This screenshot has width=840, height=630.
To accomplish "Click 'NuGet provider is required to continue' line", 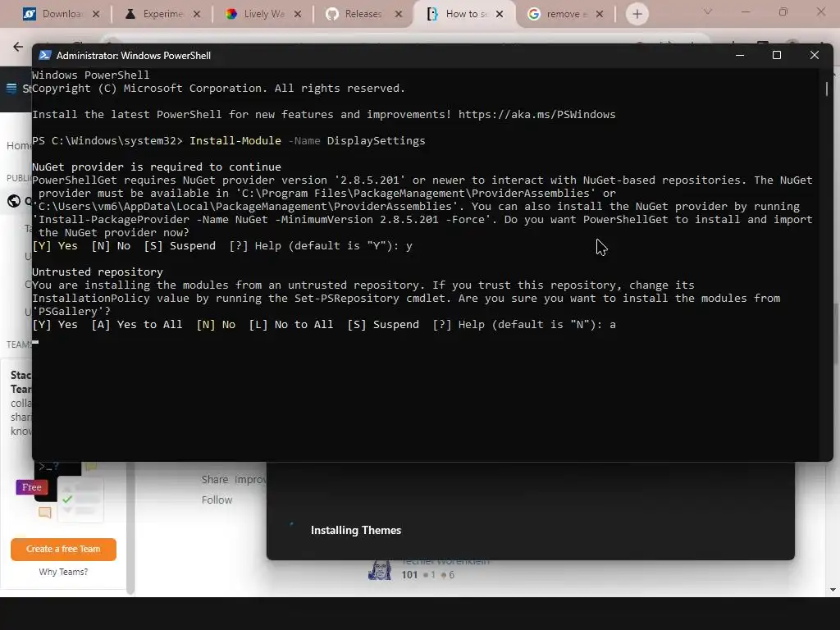I will pos(157,167).
